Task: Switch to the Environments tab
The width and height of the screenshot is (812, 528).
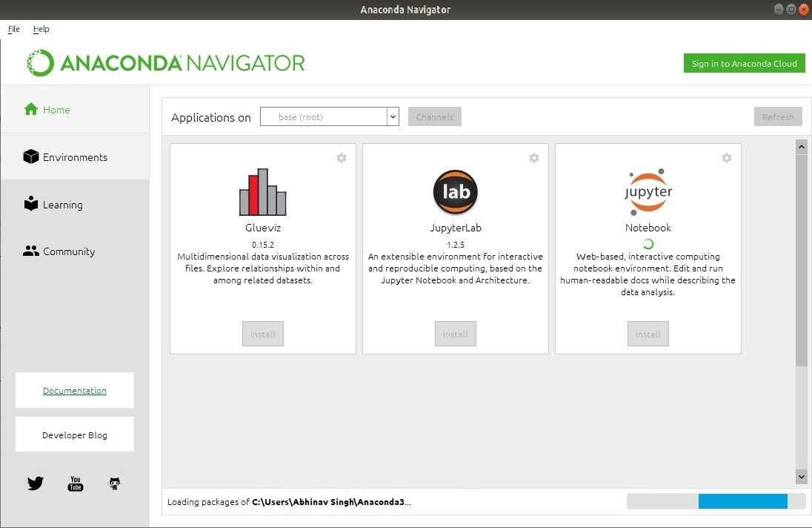Action: pos(75,157)
